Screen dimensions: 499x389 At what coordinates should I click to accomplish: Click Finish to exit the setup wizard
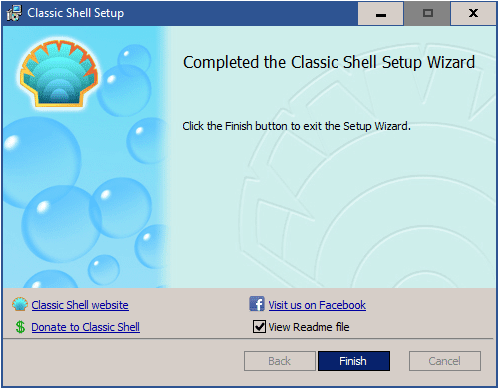click(354, 361)
